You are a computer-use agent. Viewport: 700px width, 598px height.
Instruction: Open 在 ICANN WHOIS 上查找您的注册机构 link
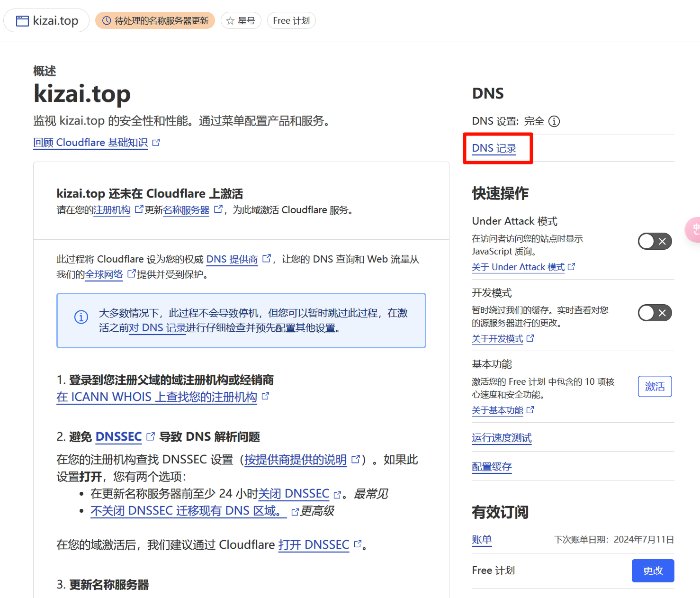pyautogui.click(x=157, y=397)
